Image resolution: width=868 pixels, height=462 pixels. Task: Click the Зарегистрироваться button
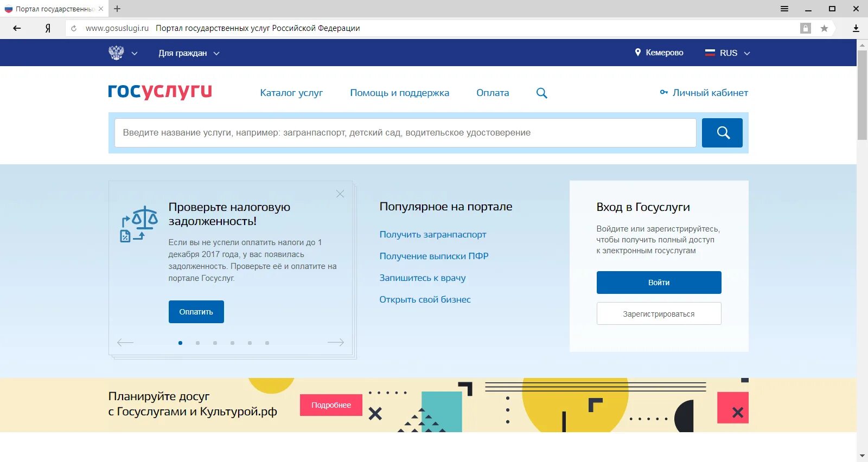[659, 313]
